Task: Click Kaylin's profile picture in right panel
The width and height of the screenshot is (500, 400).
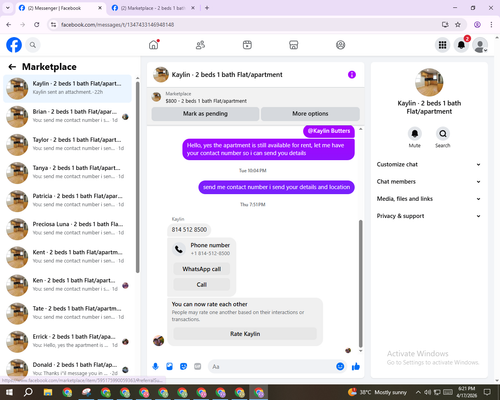Action: pos(429,82)
